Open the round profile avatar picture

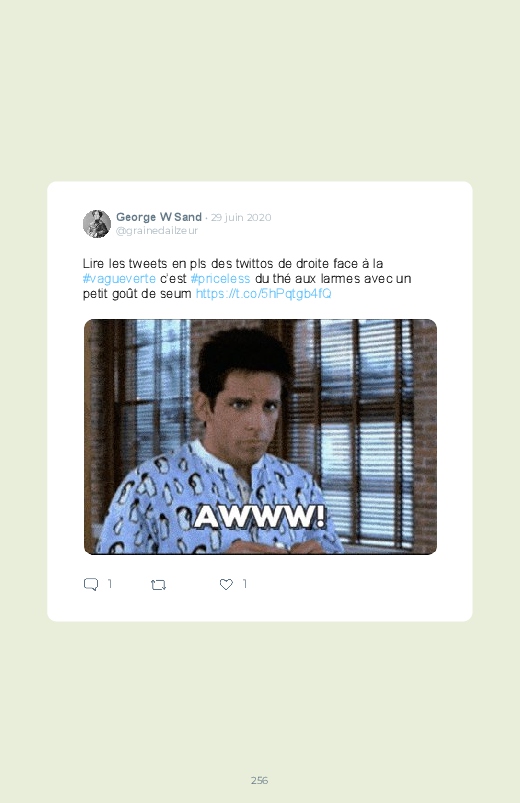[97, 224]
